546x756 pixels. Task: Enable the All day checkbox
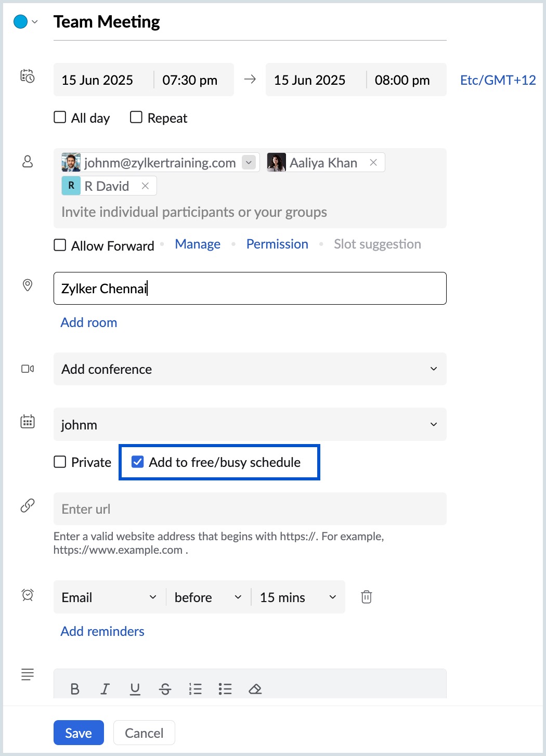click(x=60, y=118)
